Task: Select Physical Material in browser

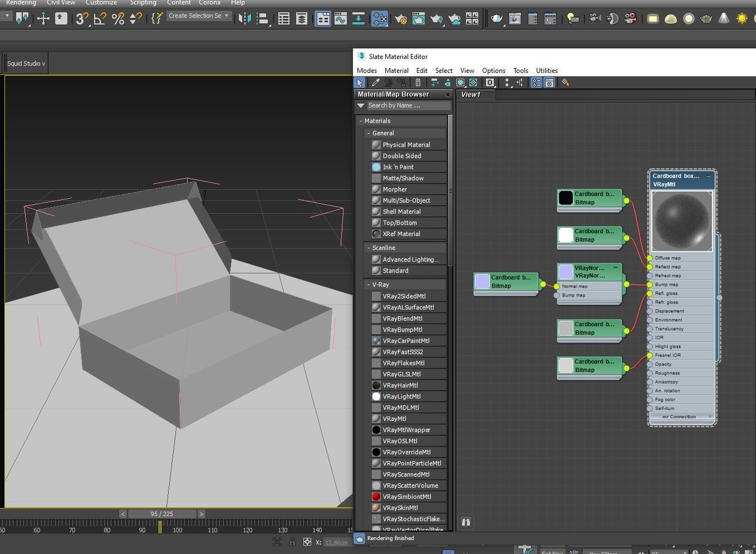Action: click(x=408, y=145)
